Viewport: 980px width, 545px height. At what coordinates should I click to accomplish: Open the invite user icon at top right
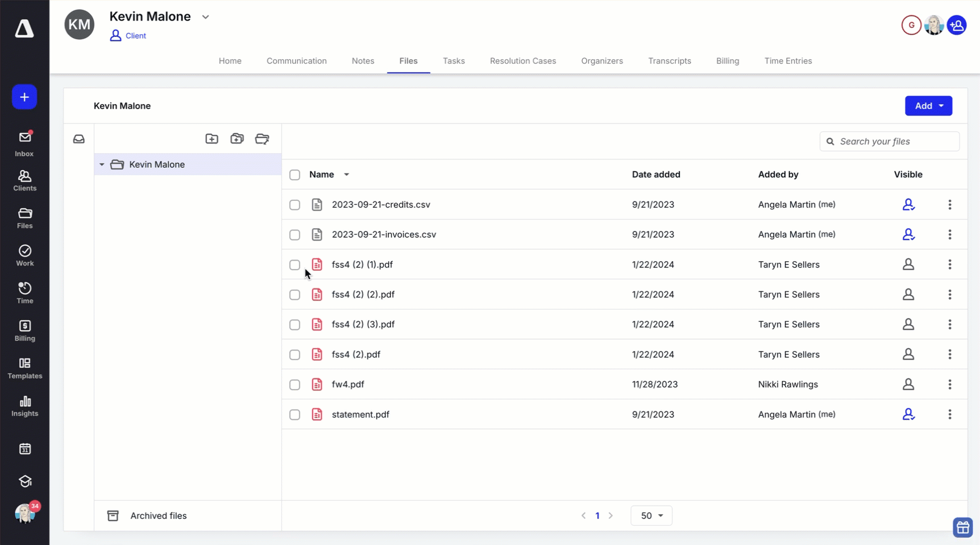957,25
